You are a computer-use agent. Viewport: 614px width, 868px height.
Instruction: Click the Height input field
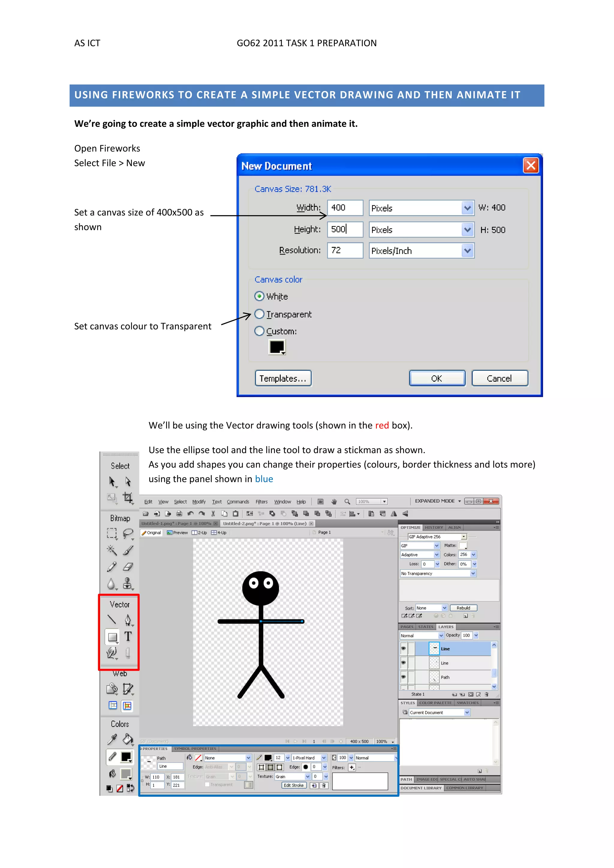[345, 230]
